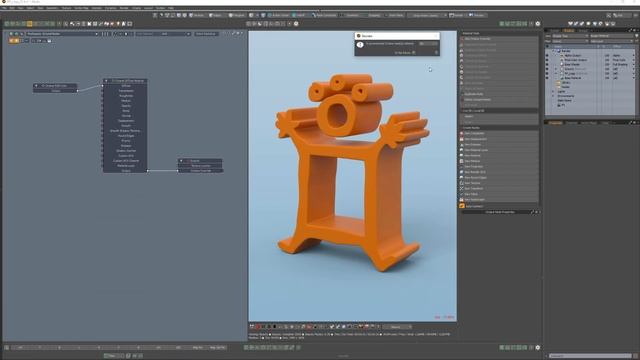
Task: Open effect dropdown arrow for Alpha Output row
Action: pos(633,56)
